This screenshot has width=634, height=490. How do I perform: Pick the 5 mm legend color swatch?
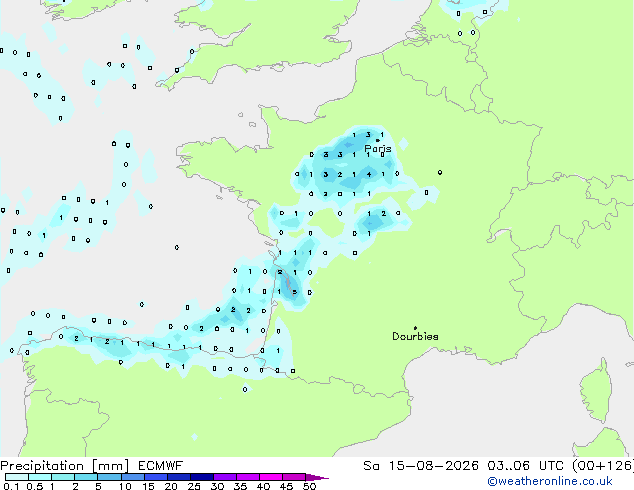click(x=109, y=477)
